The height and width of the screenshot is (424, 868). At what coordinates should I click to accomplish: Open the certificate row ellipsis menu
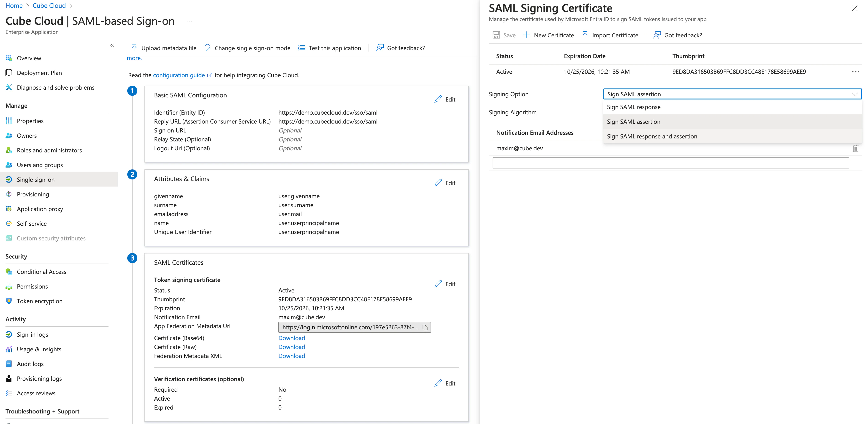tap(855, 72)
